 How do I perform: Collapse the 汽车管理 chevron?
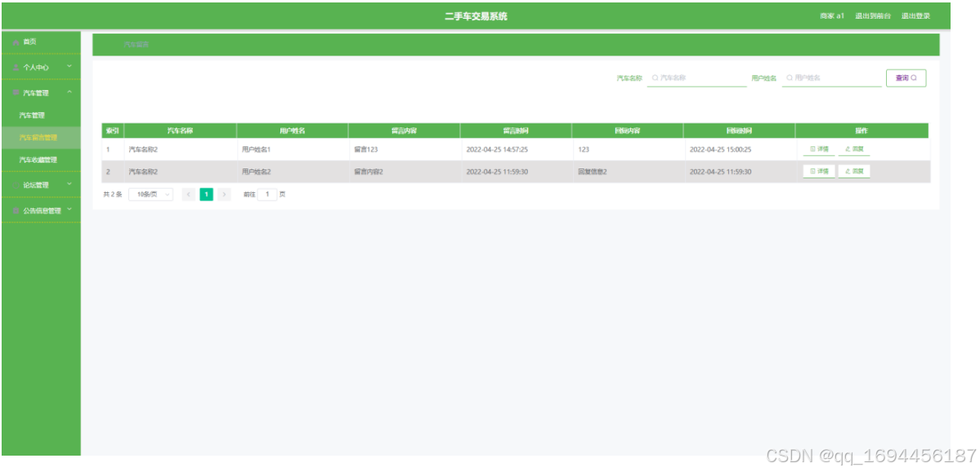[69, 92]
